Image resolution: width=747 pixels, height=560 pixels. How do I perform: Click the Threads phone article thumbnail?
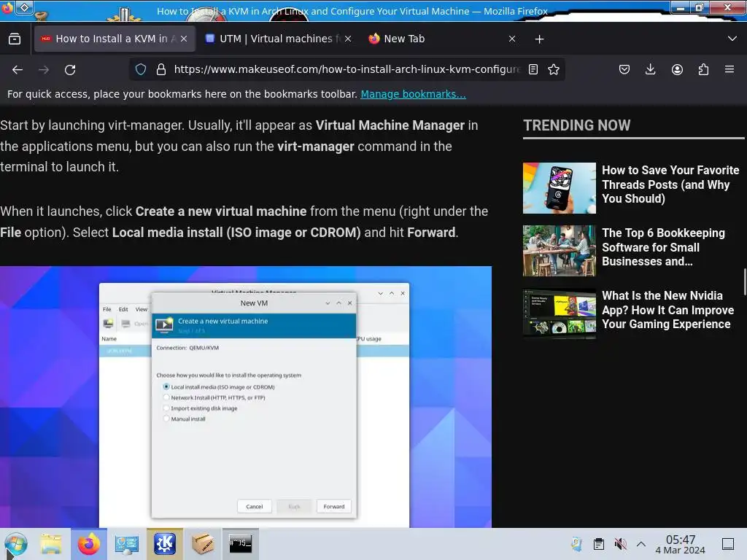tap(560, 188)
